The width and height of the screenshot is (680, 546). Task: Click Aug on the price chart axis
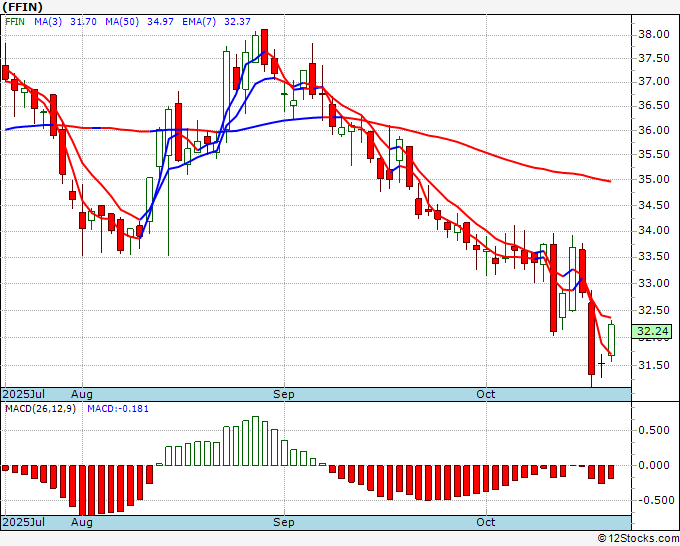pos(82,394)
